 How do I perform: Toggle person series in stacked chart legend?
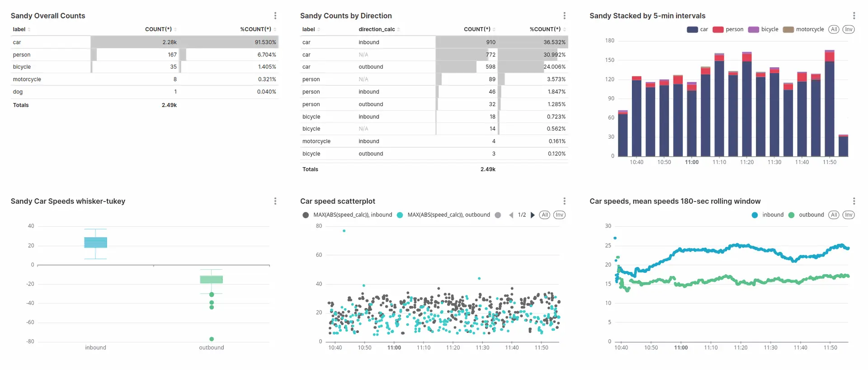(728, 29)
